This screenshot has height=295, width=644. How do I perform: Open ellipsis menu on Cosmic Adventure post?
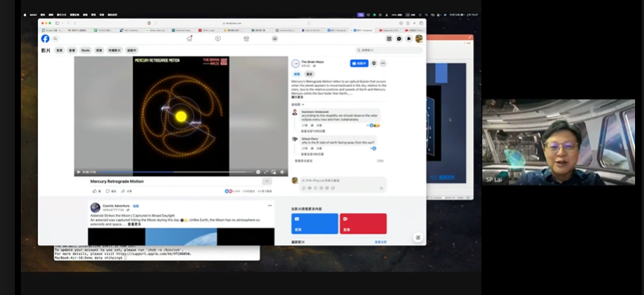270,206
